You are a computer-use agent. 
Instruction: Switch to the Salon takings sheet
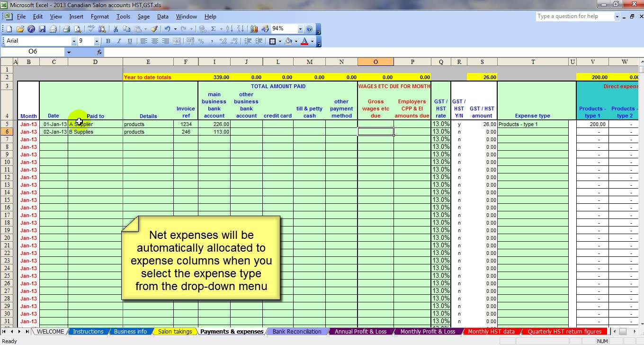pos(174,331)
